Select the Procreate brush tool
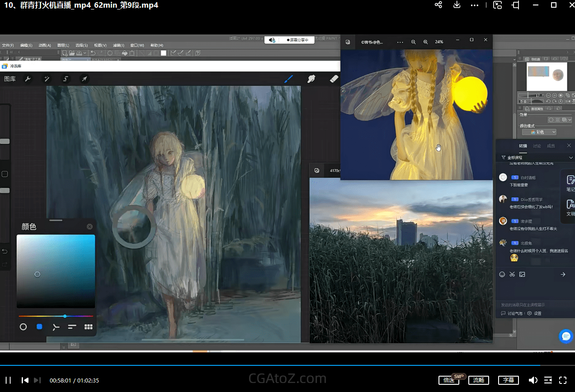Viewport: 575px width, 392px height. [288, 79]
